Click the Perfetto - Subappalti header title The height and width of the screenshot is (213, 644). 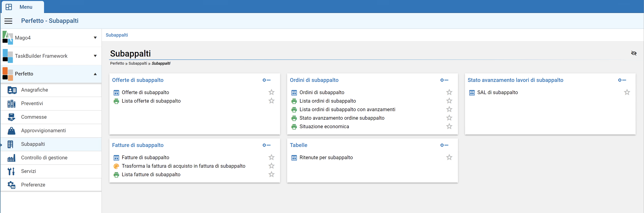(x=50, y=21)
